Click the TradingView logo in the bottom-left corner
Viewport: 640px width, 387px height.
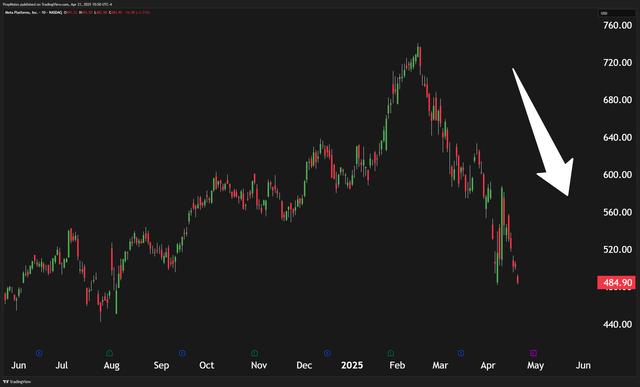click(17, 382)
